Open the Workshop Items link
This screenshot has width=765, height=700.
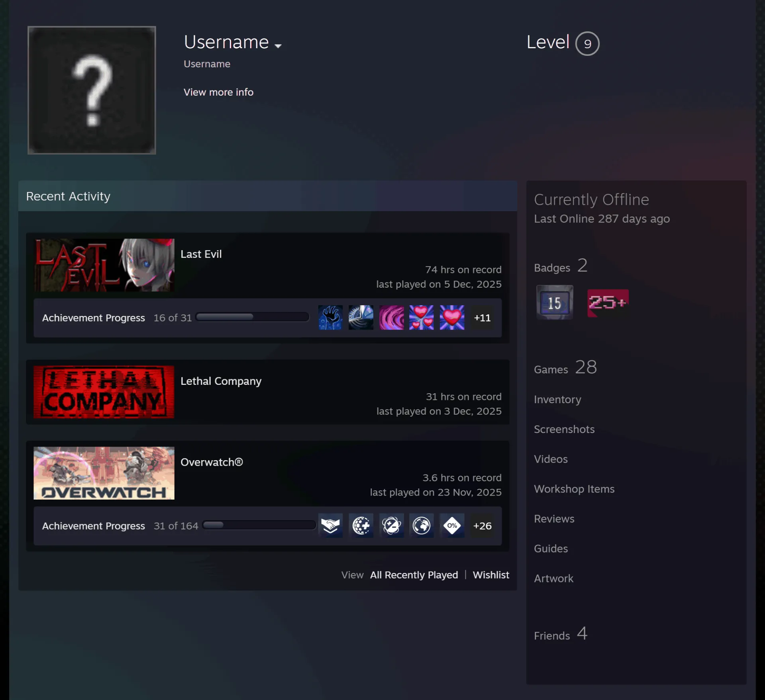pos(574,489)
